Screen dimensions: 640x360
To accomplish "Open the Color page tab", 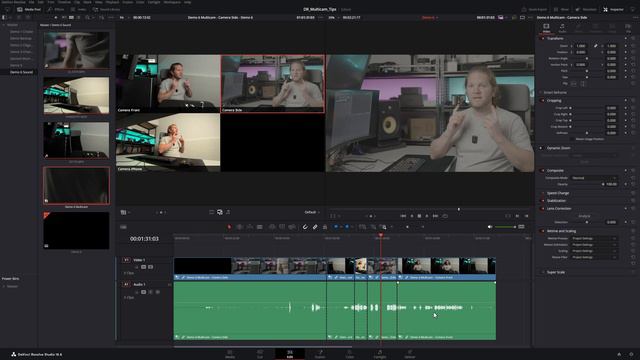I will (x=350, y=354).
